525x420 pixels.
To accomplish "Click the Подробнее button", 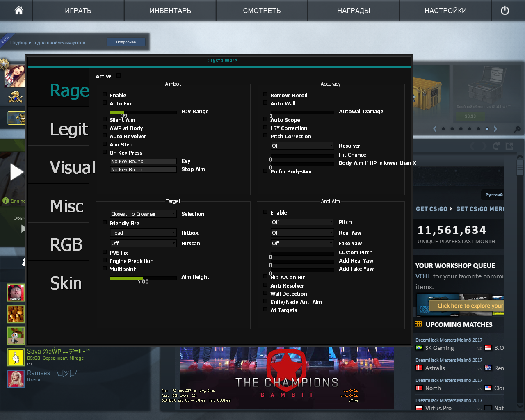I will point(126,42).
